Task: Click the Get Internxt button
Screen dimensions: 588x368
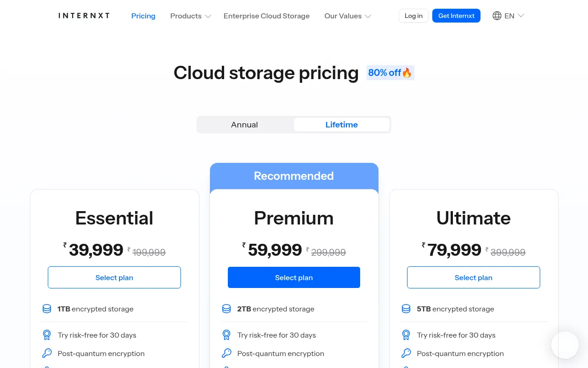Action: click(x=456, y=16)
